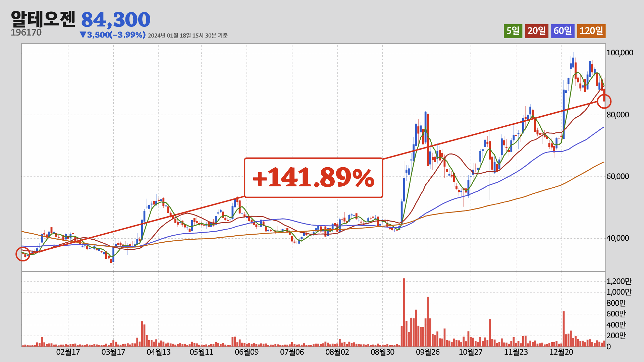Click the 06월09 date label
644x362 pixels.
[247, 352]
